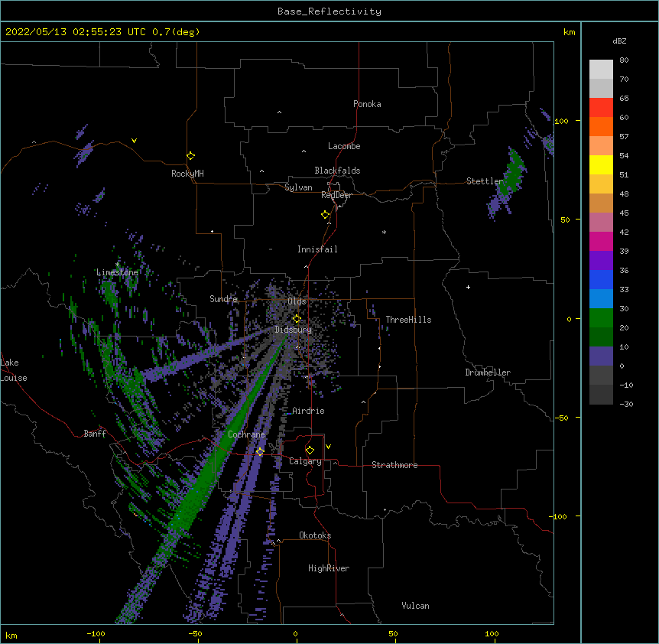The image size is (659, 644).
Task: Click the Limestone label
Action: click(117, 272)
